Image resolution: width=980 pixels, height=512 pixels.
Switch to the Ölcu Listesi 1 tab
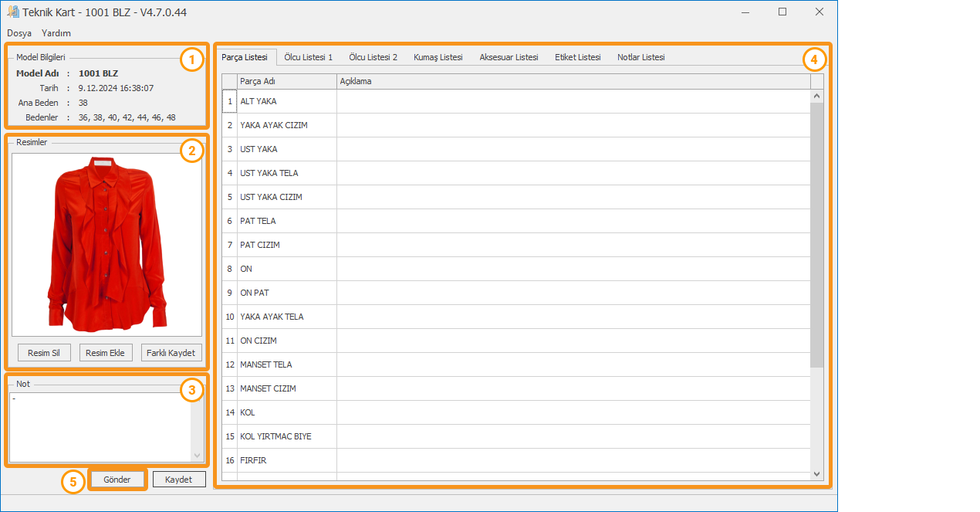pyautogui.click(x=308, y=57)
